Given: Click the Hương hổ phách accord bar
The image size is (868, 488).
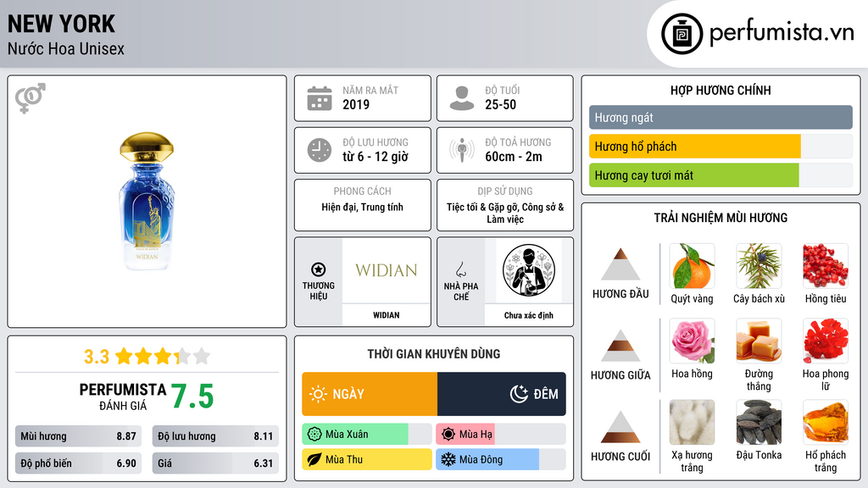Looking at the screenshot, I should pos(721,146).
